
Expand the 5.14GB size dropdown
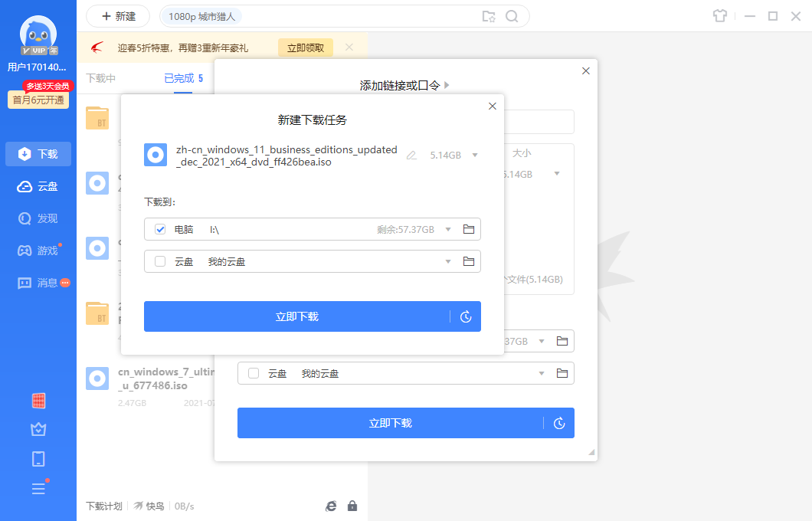[x=474, y=155]
